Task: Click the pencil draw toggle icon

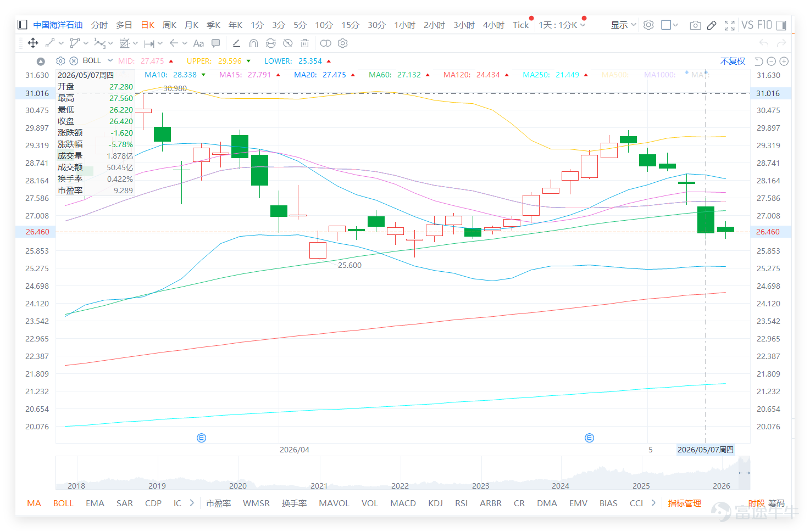Action: coord(712,25)
